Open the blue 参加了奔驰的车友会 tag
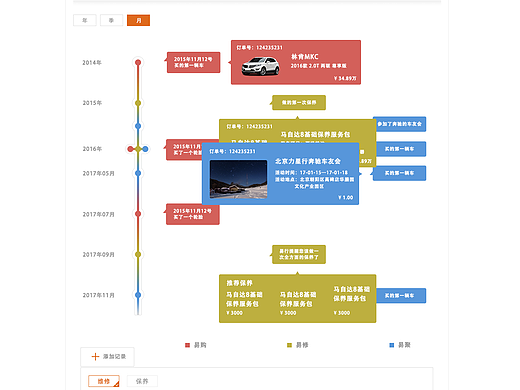 [399, 124]
